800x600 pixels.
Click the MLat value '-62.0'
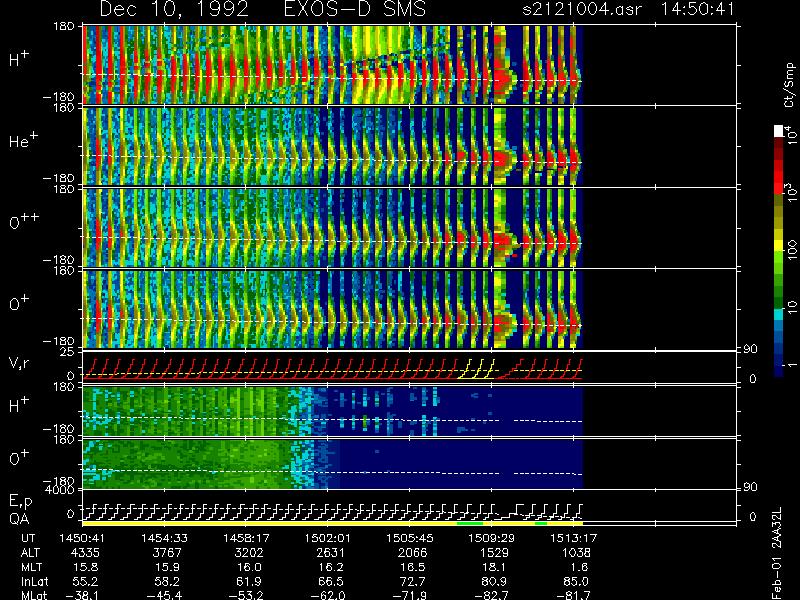[327, 595]
